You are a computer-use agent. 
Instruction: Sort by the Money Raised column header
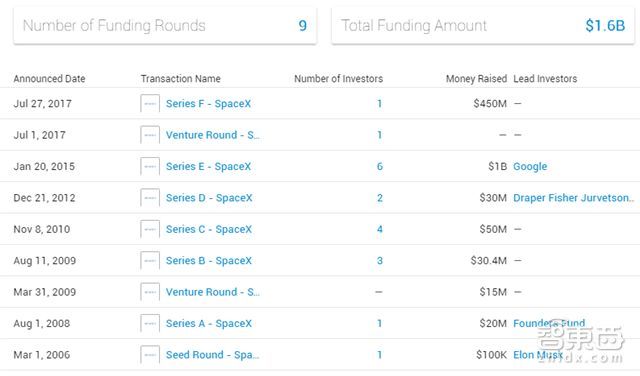(476, 79)
